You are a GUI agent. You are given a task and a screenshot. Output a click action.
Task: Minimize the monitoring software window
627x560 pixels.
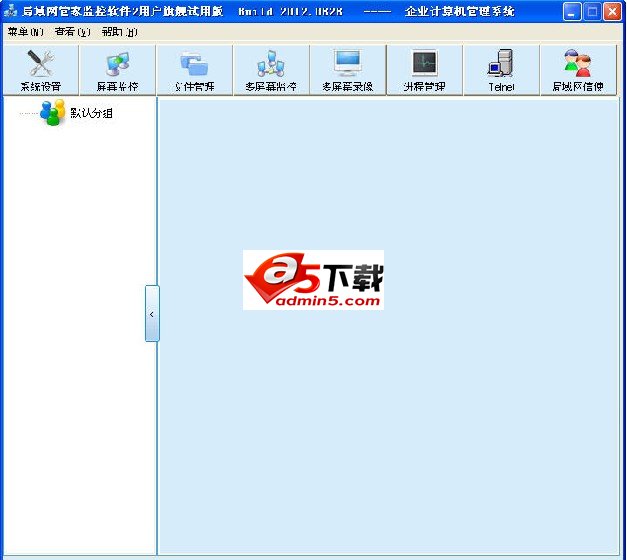coord(572,11)
